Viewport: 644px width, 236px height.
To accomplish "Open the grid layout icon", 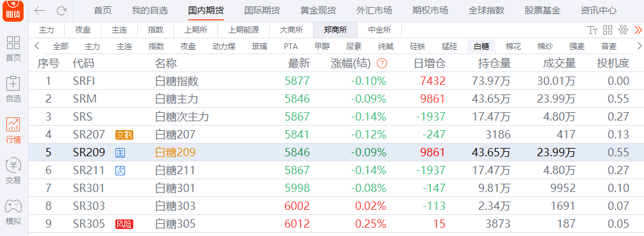I will [x=608, y=29].
